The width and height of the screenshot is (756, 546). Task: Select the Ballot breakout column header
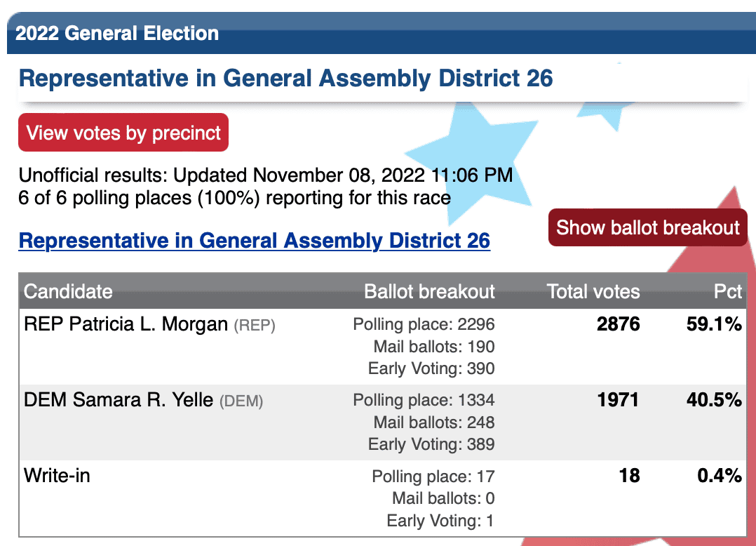pos(429,291)
